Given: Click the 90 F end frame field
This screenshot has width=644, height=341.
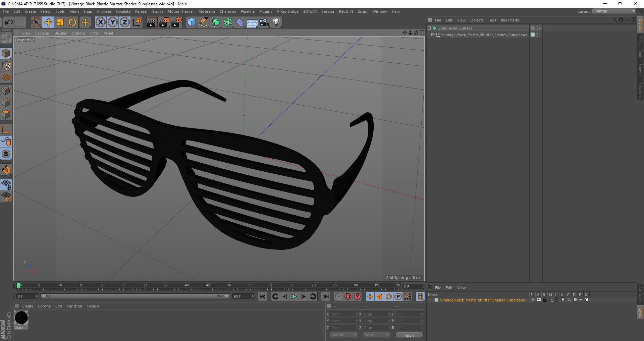Looking at the screenshot, I should [x=244, y=296].
